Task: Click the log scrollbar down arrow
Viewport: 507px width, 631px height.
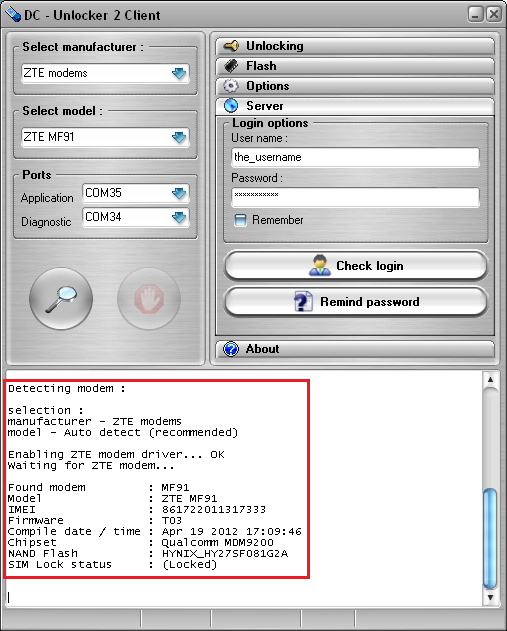Action: (x=490, y=597)
